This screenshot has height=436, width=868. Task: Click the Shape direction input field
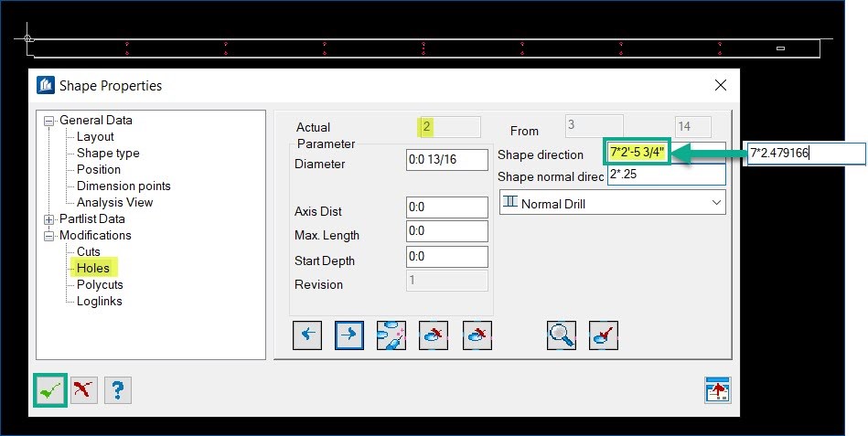667,152
